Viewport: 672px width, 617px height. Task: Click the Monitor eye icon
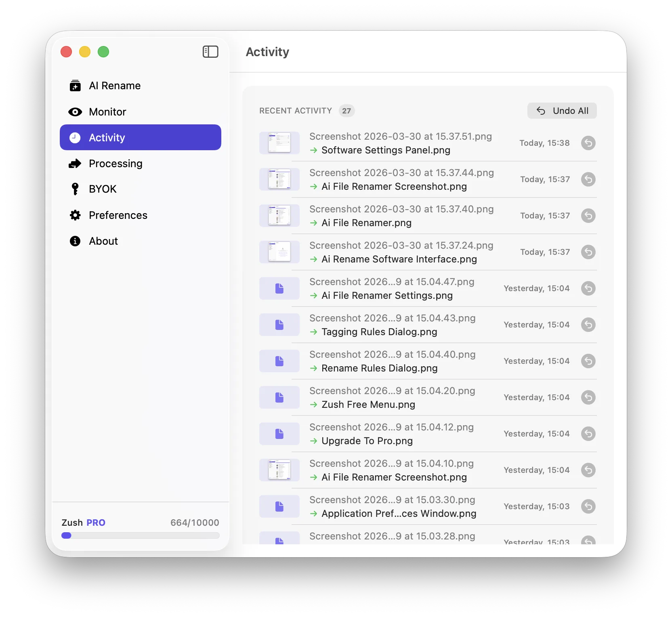coord(76,112)
